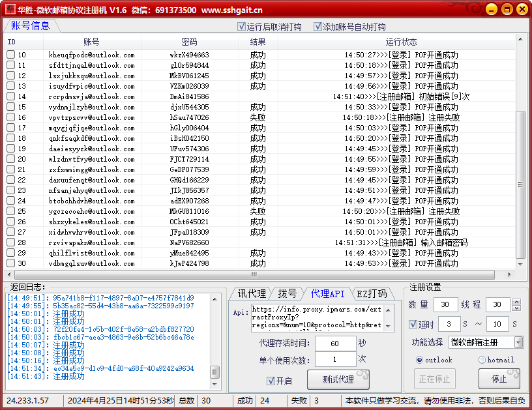Click the account list scroll-down arrow

coord(520,265)
